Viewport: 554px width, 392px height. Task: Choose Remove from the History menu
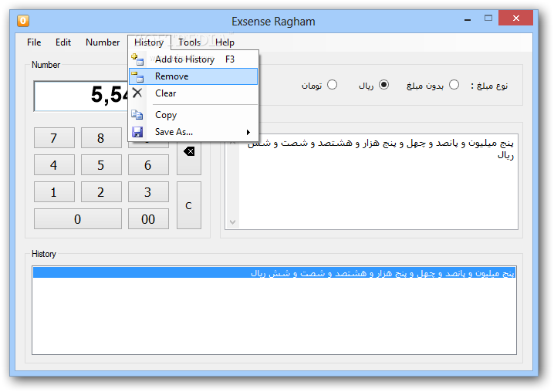pos(193,76)
